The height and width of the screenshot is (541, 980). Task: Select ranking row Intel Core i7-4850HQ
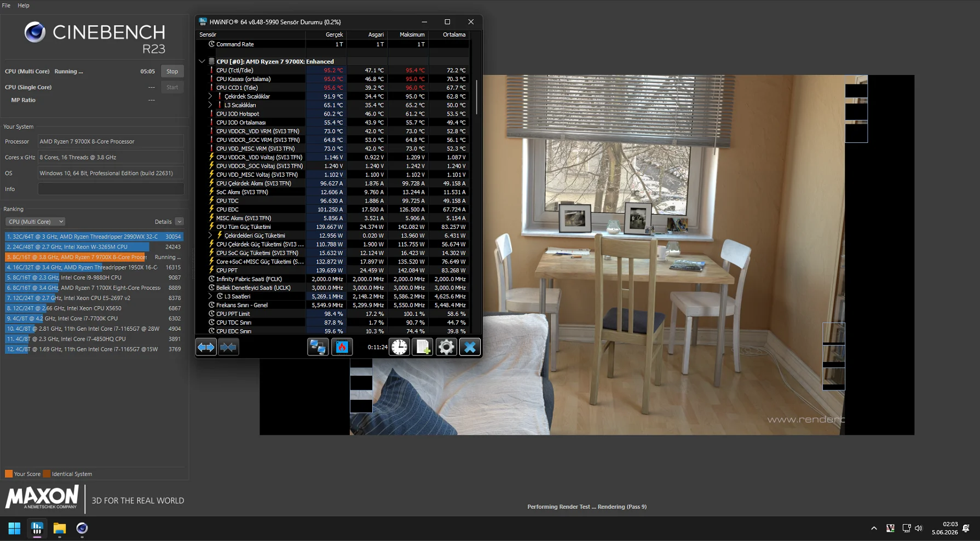[x=94, y=339]
